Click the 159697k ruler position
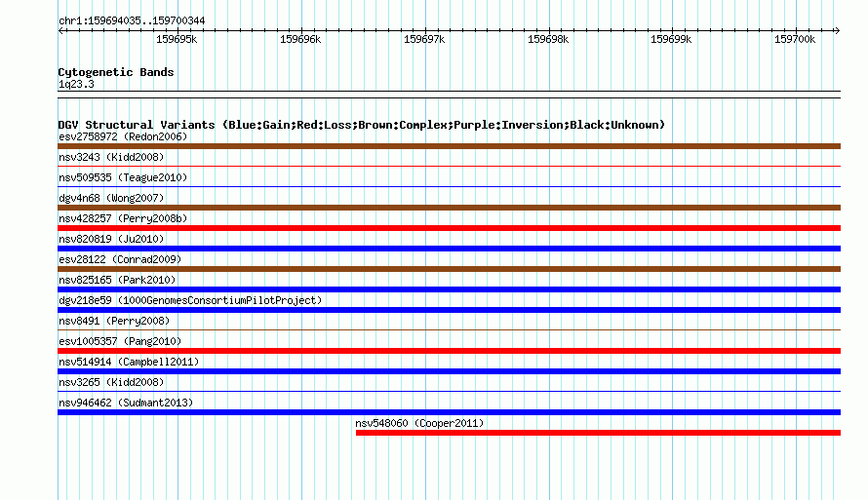The width and height of the screenshot is (868, 500). pos(424,39)
